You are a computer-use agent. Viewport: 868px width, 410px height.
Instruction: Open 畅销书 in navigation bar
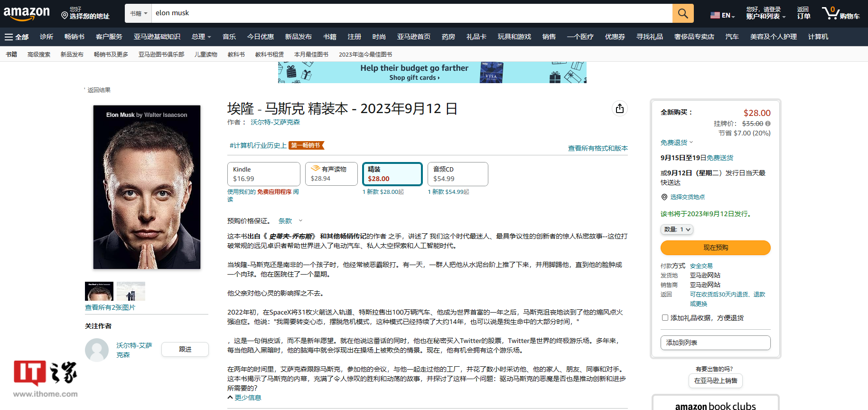click(x=75, y=37)
